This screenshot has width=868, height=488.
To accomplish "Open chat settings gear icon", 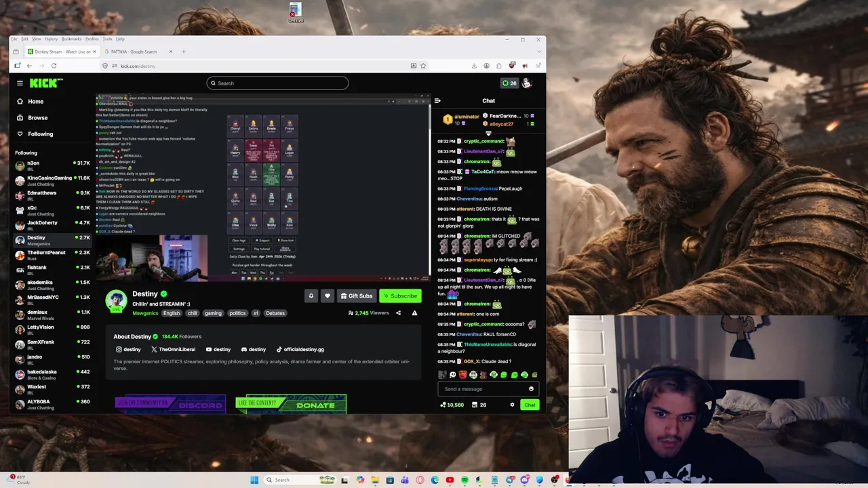I will [x=512, y=405].
